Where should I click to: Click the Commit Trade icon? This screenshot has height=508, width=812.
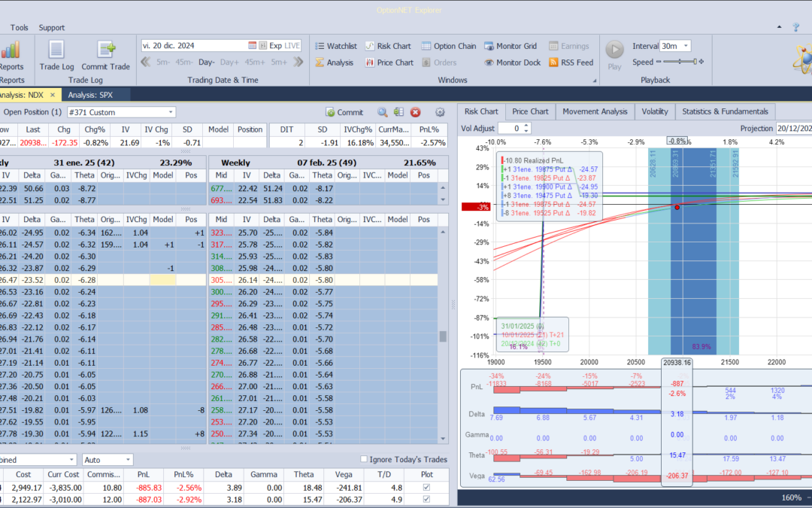pyautogui.click(x=105, y=50)
